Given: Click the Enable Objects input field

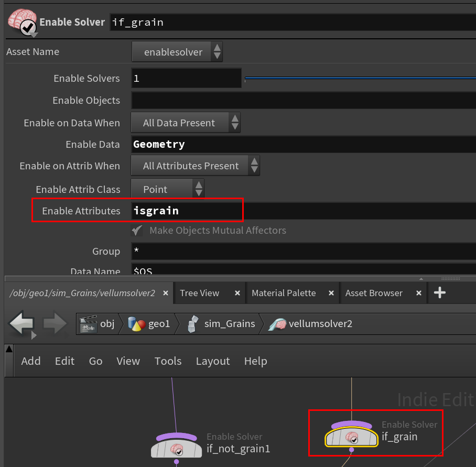Looking at the screenshot, I should point(304,101).
